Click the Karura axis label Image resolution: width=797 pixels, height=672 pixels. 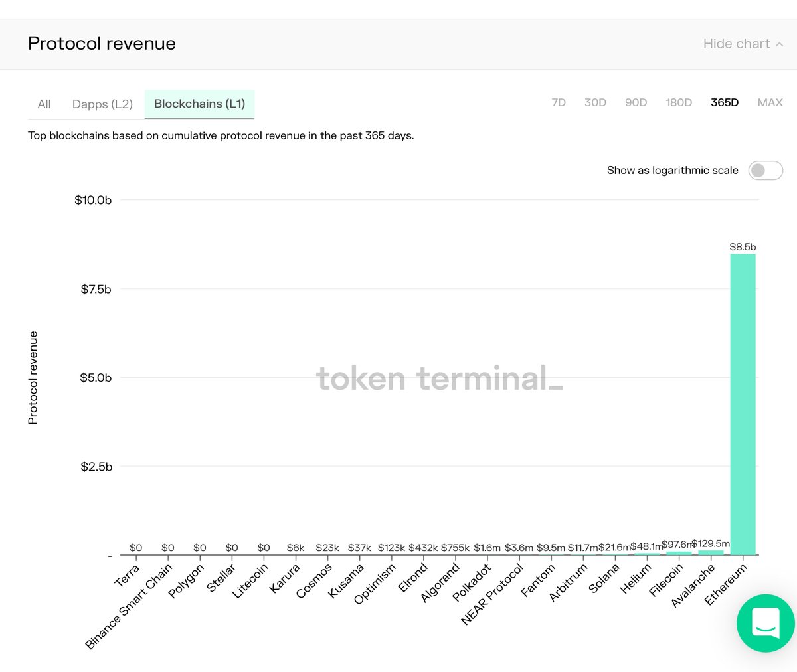click(x=285, y=578)
